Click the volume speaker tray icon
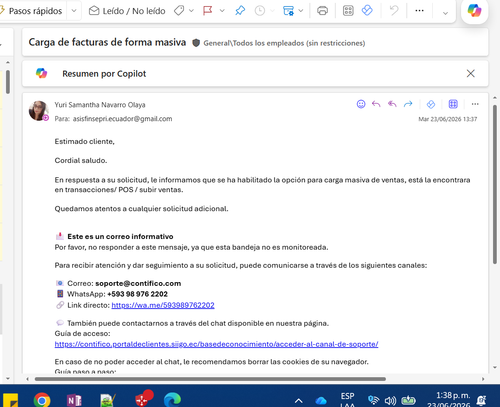 click(390, 400)
